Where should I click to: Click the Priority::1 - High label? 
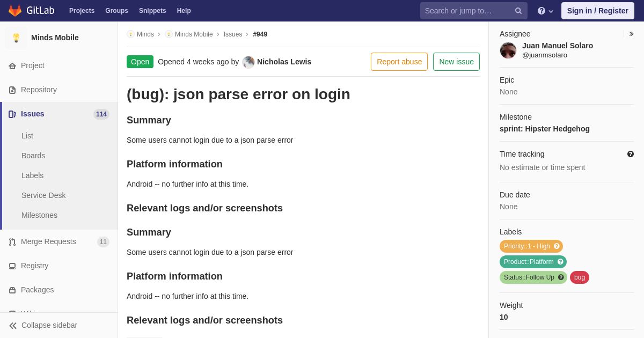point(531,246)
